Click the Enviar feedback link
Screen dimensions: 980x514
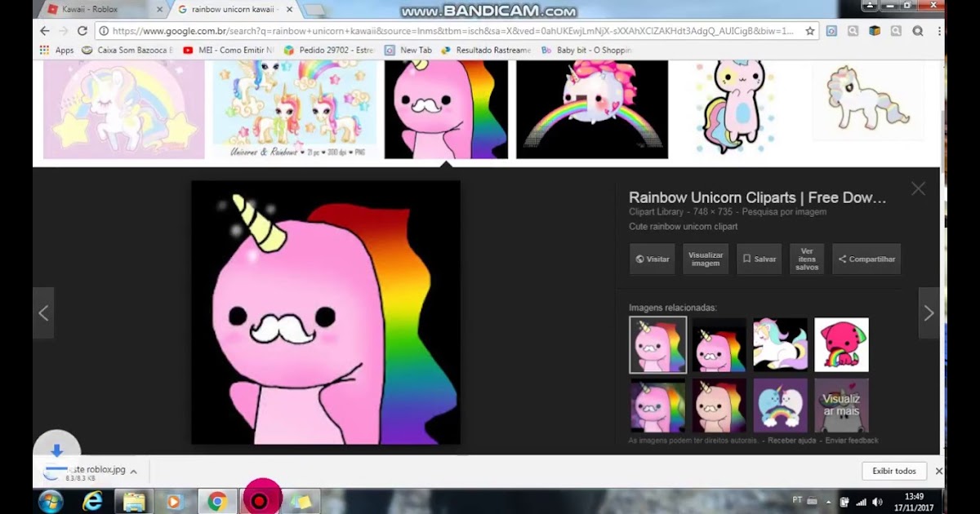pyautogui.click(x=852, y=441)
